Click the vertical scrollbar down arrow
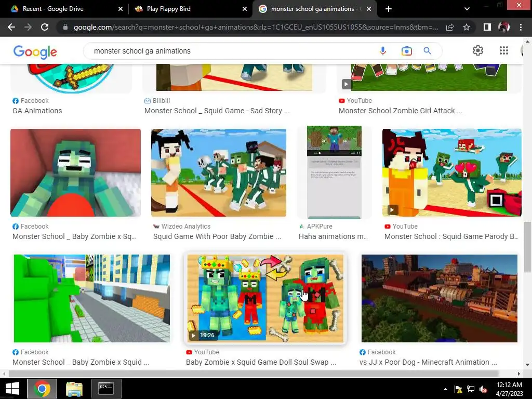 point(527,365)
